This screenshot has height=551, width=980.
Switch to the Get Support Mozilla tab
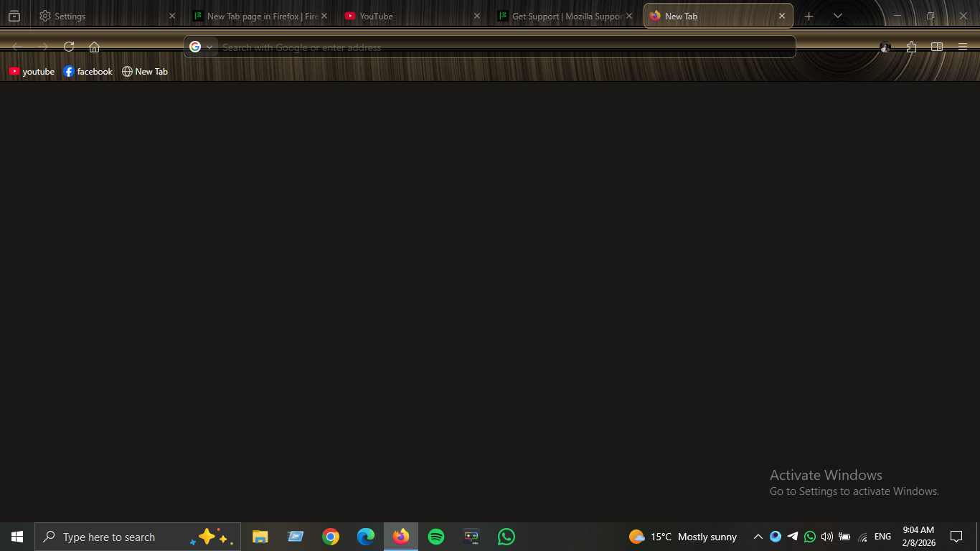tap(565, 16)
